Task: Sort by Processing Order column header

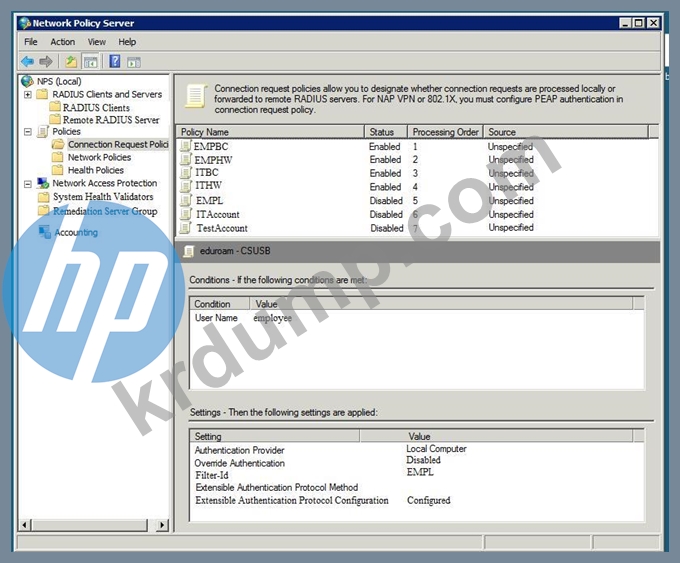Action: tap(445, 132)
